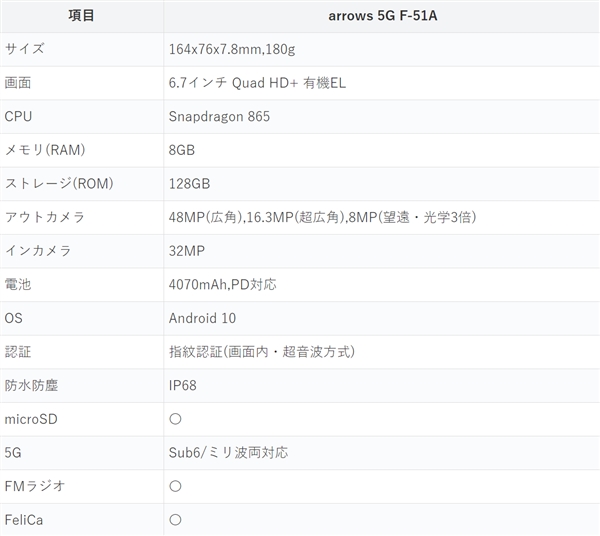
Task: Select the size value '164x76x7.8mm,180g'
Action: 234,49
